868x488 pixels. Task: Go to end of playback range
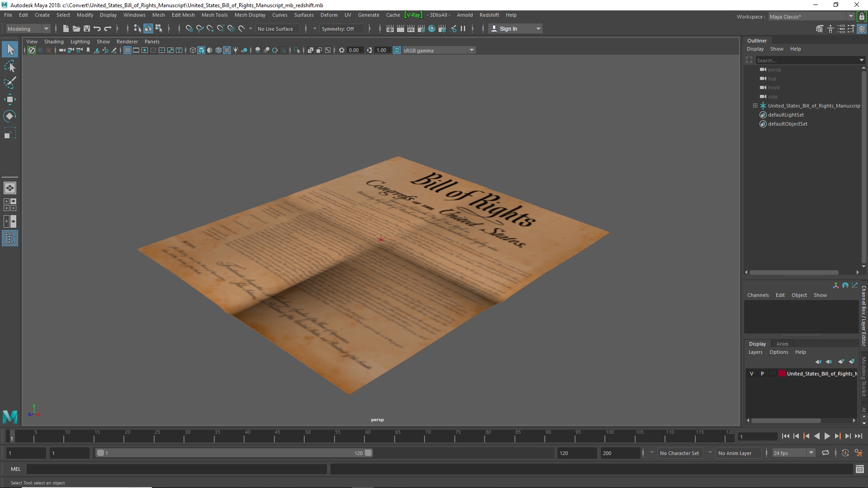[x=858, y=436]
